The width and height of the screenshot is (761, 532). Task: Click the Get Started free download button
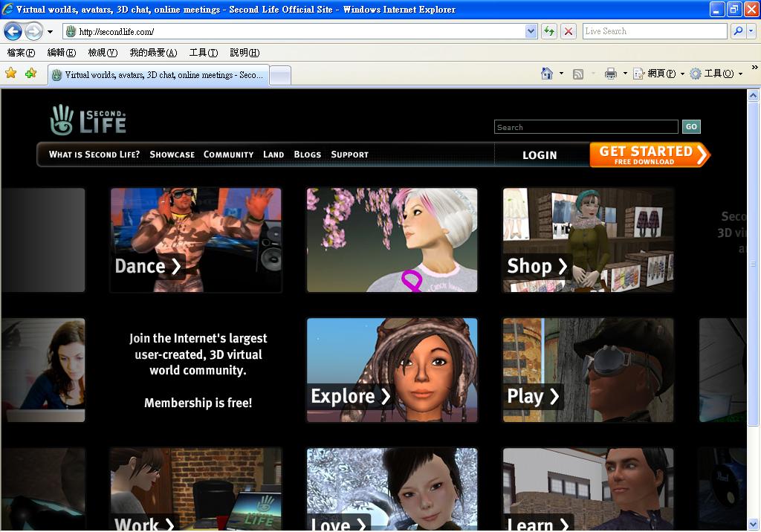[649, 155]
